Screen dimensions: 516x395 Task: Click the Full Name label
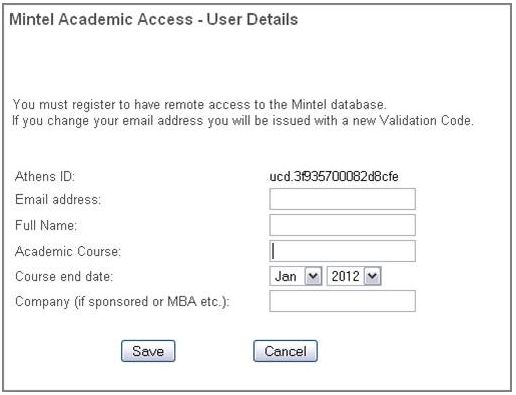[x=46, y=225]
